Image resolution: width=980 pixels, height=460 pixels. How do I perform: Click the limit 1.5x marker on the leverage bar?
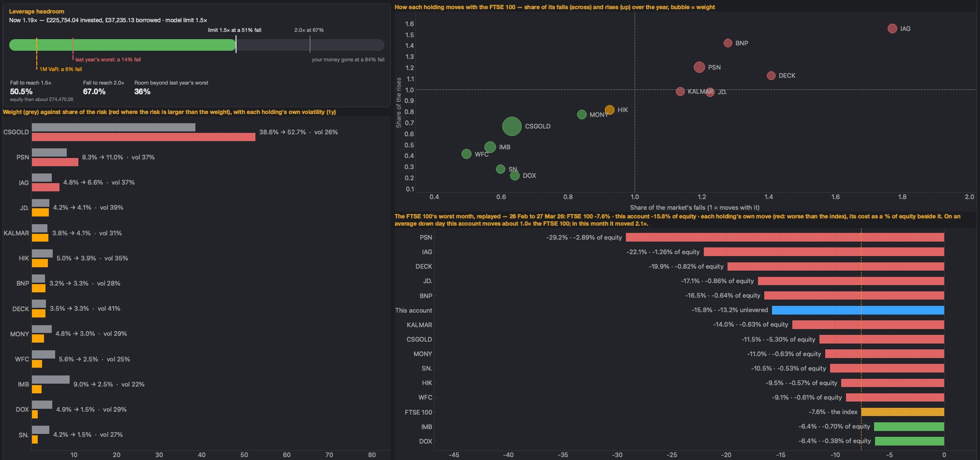click(236, 45)
